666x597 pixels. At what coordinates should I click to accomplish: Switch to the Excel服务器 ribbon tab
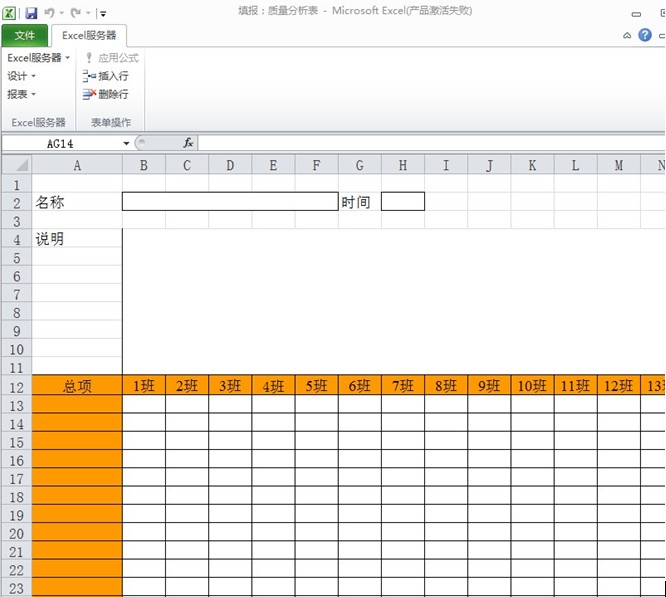(89, 35)
